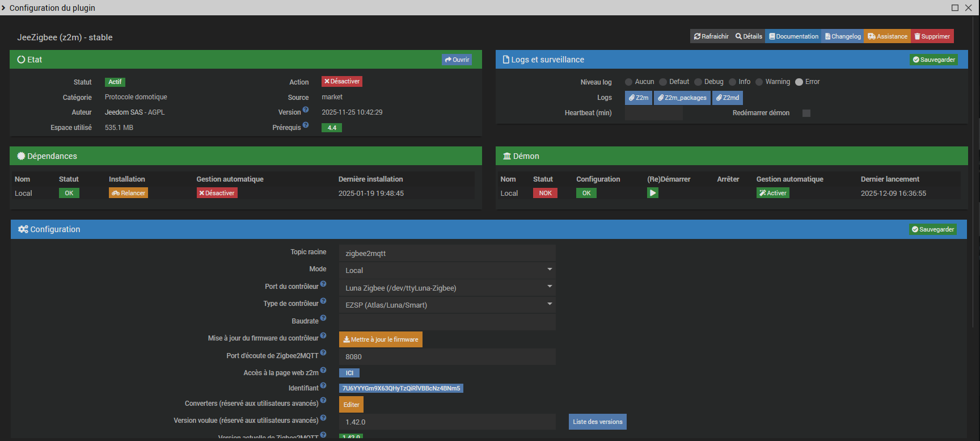This screenshot has height=441, width=980.
Task: Expand the Type de contrôleur dropdown
Action: pos(447,305)
